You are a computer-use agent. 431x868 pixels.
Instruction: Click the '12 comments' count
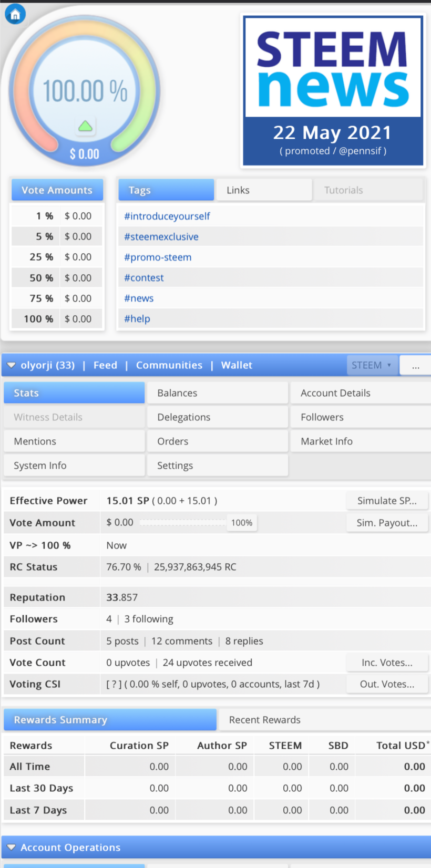(182, 641)
